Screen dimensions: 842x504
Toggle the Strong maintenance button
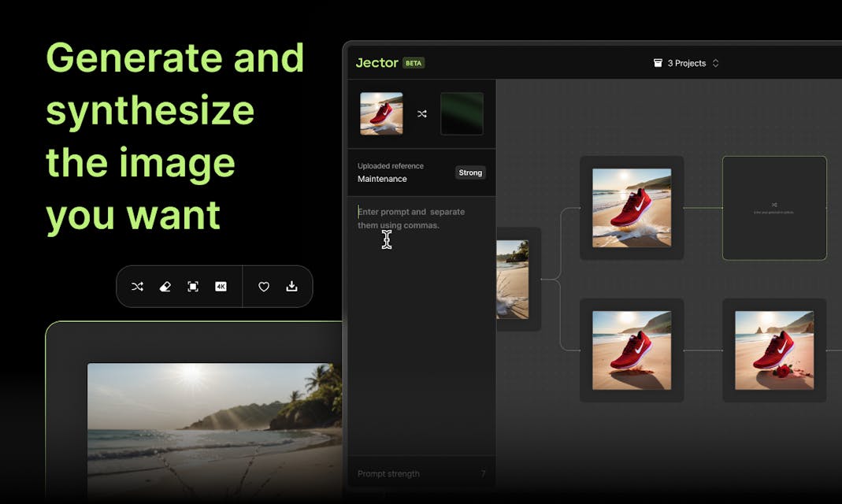[470, 172]
